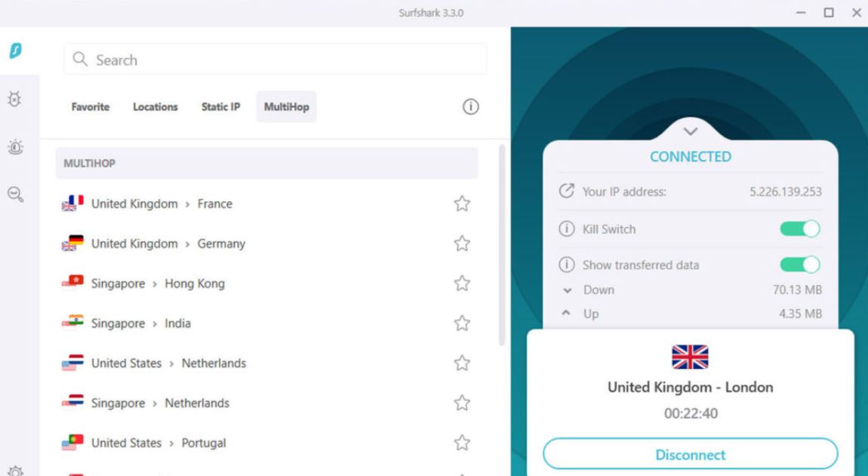The image size is (868, 476).
Task: Connect via United States > Netherlands
Action: point(266,363)
